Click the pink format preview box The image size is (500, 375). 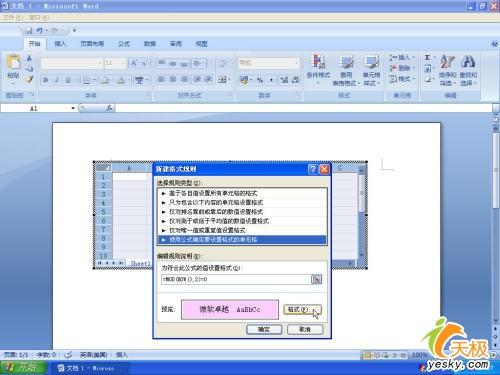(x=230, y=310)
